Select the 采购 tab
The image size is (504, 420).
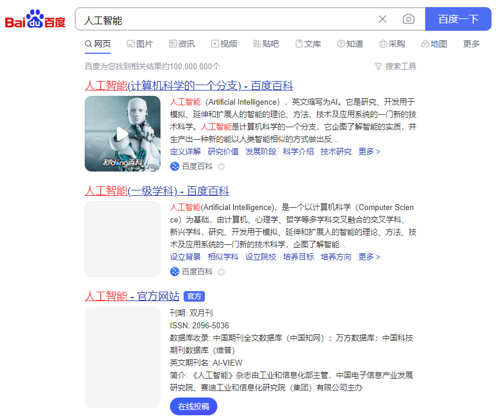[x=392, y=44]
